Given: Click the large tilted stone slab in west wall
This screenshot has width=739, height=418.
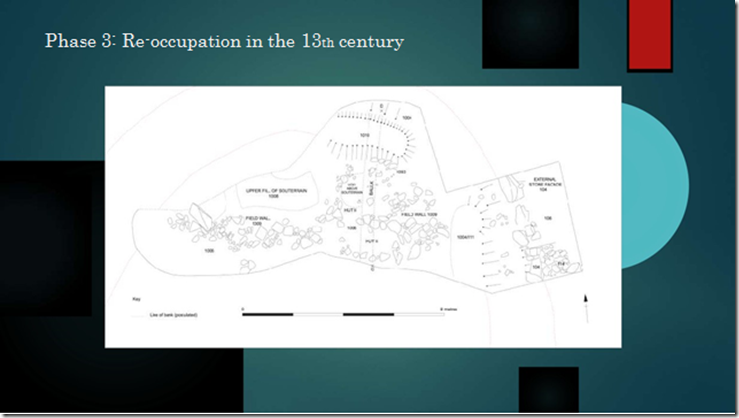Looking at the screenshot, I should [x=202, y=217].
